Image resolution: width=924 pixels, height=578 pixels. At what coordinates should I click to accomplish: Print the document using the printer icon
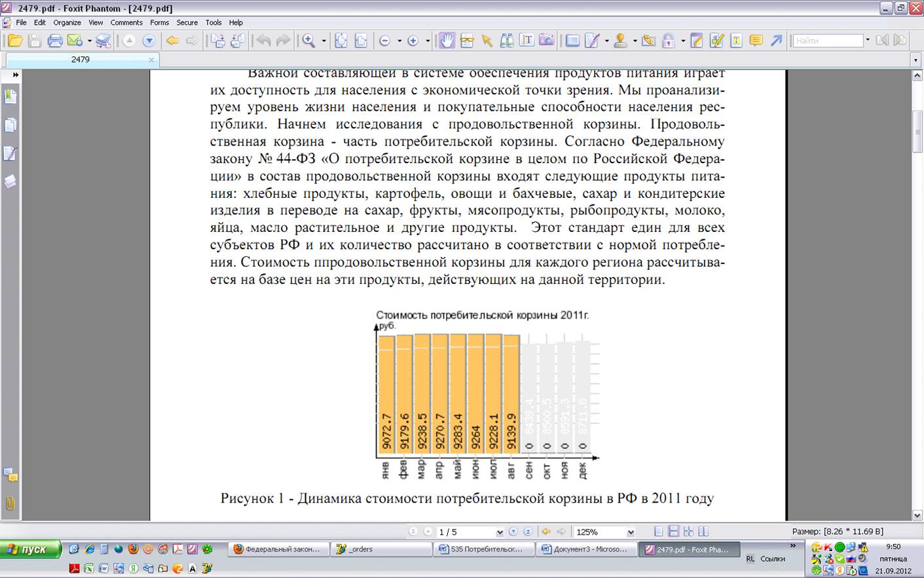pyautogui.click(x=55, y=41)
